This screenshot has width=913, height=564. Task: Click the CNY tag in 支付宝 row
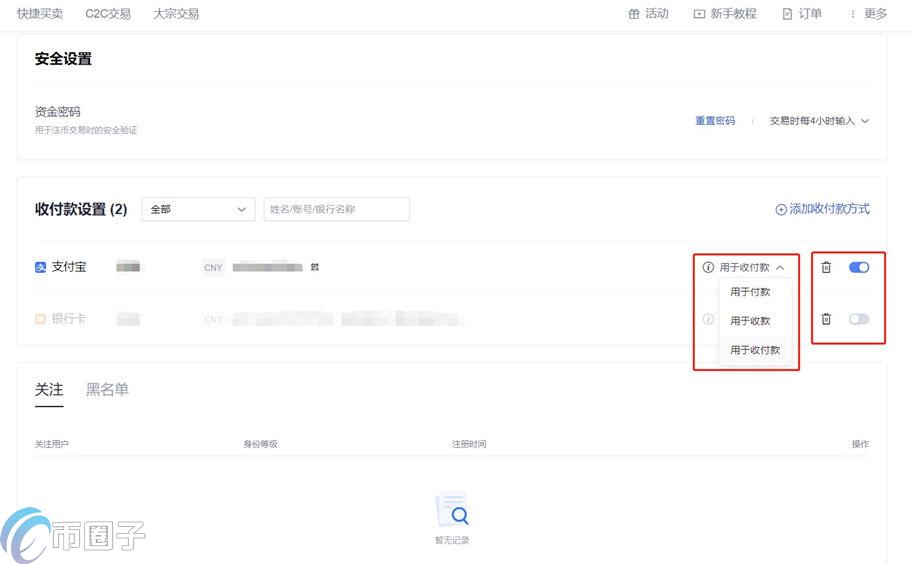tap(213, 268)
